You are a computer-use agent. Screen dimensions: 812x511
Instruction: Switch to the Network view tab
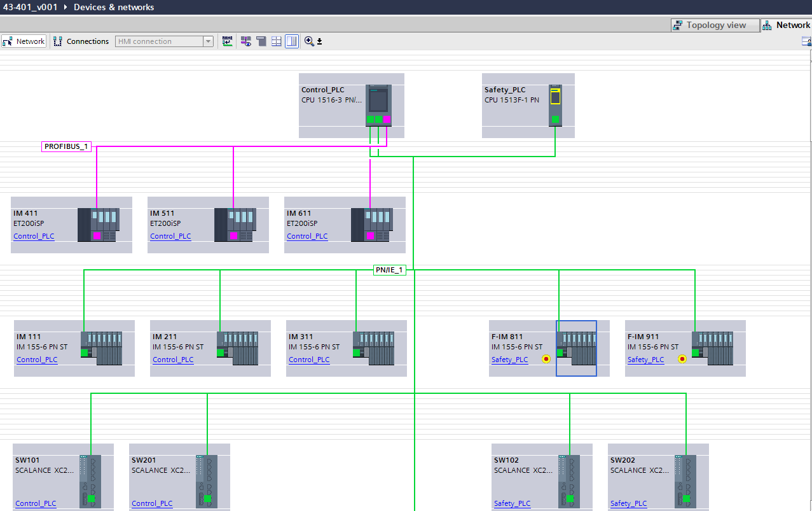click(x=787, y=25)
